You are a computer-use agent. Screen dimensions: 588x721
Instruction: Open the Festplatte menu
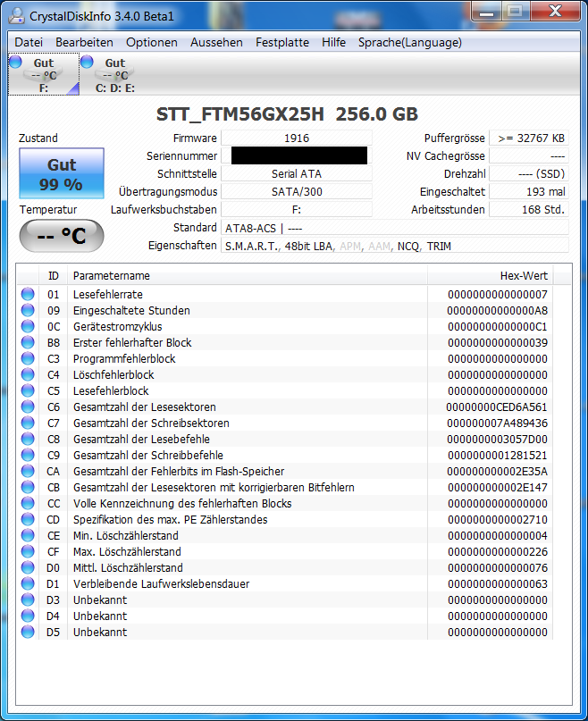[x=282, y=42]
